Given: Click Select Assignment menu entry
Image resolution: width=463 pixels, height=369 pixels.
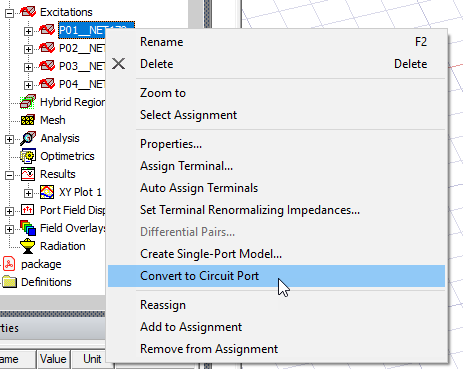Looking at the screenshot, I should 276,115.
